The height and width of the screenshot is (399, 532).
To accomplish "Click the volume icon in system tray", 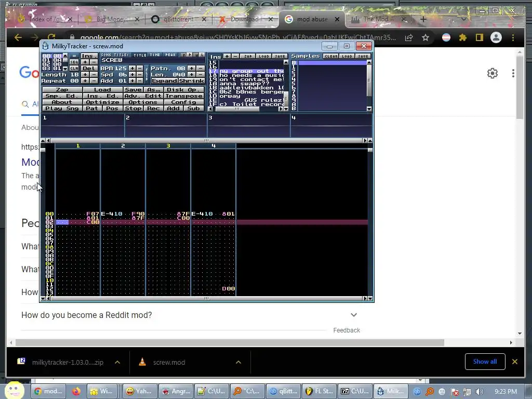I will pyautogui.click(x=479, y=392).
